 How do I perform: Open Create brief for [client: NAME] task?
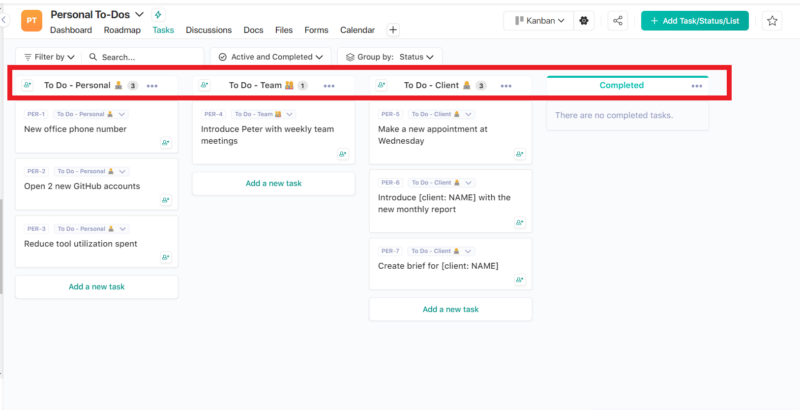pos(438,266)
